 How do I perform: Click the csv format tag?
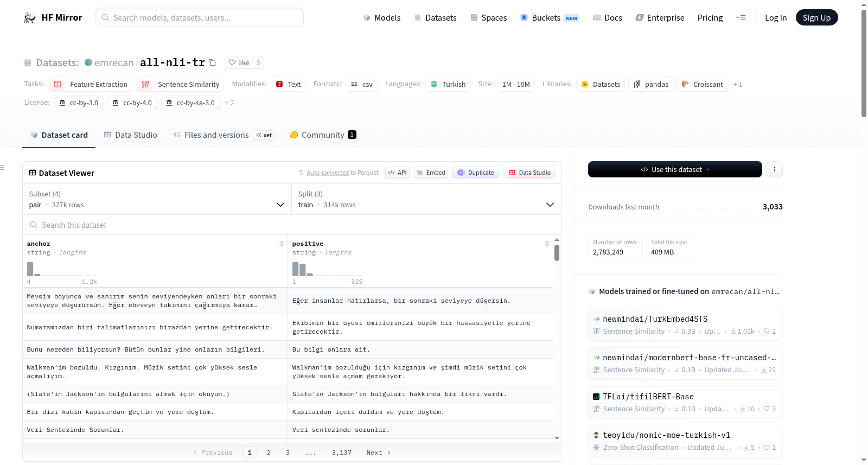(x=362, y=84)
